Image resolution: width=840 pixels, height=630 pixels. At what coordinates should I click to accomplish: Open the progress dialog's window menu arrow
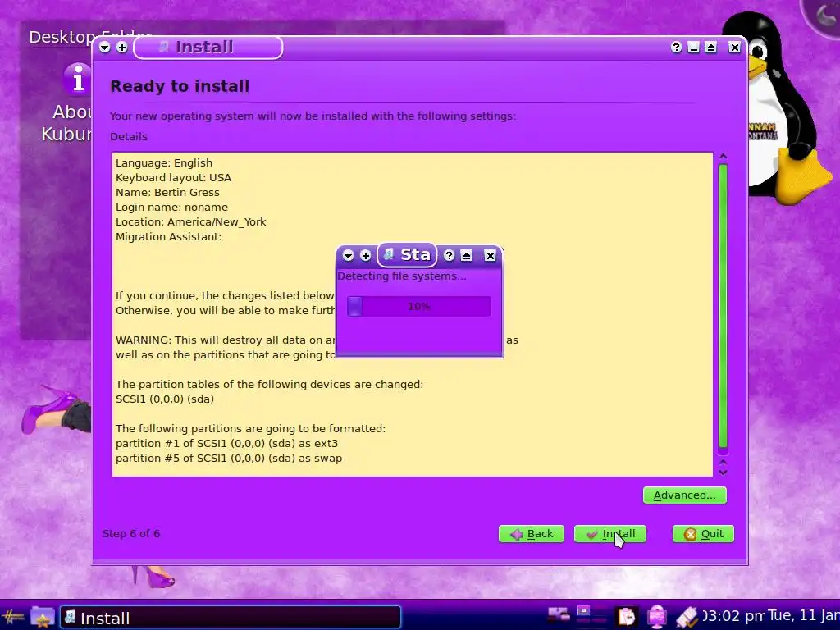tap(348, 256)
